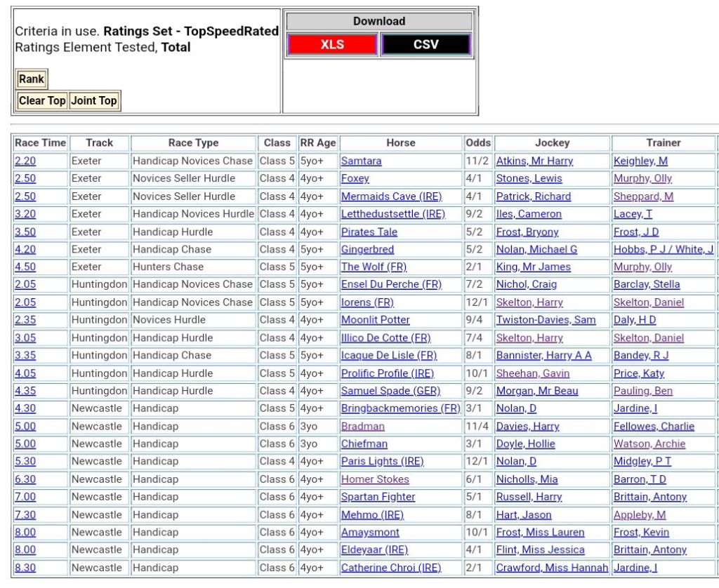Open the 2.20 Exeter race time link
719x588 pixels.
pos(25,161)
